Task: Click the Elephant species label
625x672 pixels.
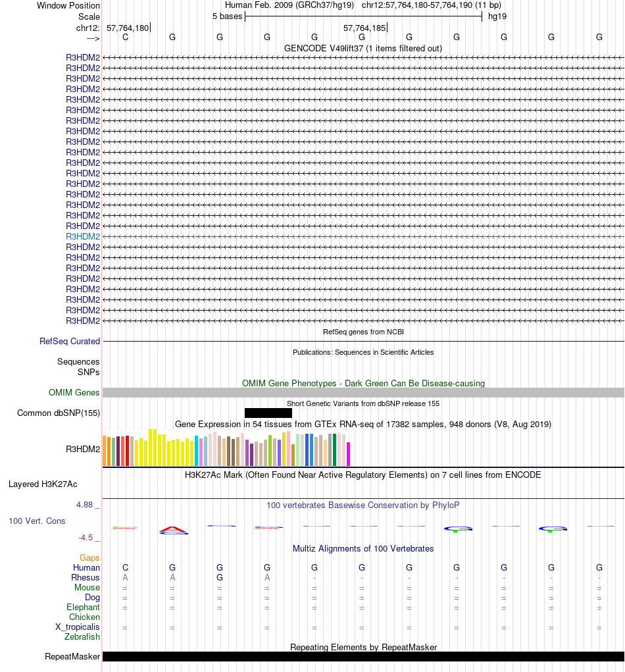Action: point(83,607)
